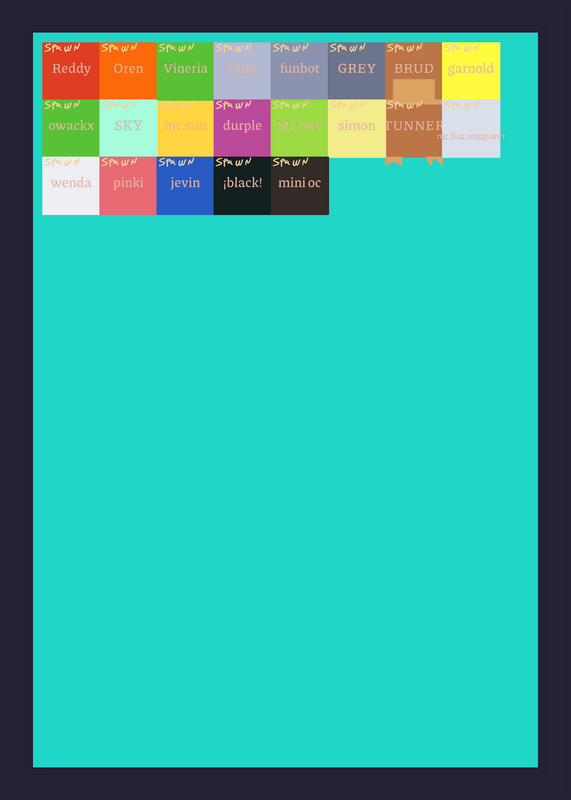This screenshot has height=800, width=571.
Task: Spawn the ¡black! character
Action: point(242,186)
